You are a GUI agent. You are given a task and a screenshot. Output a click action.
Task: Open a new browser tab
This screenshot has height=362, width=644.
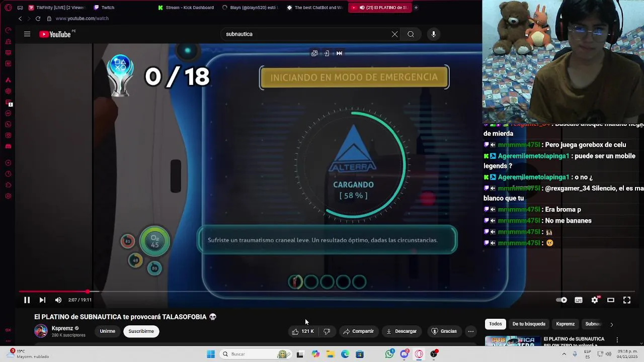pyautogui.click(x=416, y=8)
